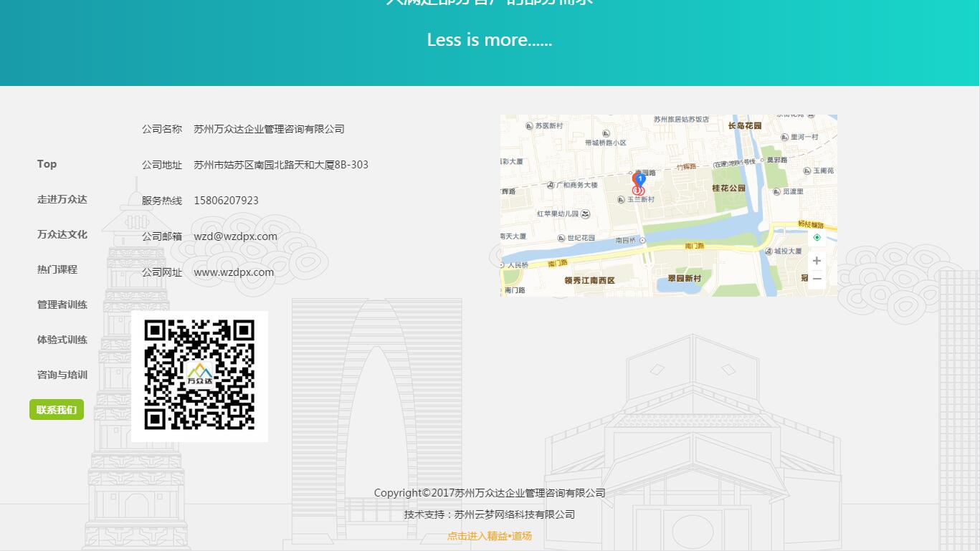Open the 走进万众达 navigation item
980x551 pixels.
[x=62, y=199]
